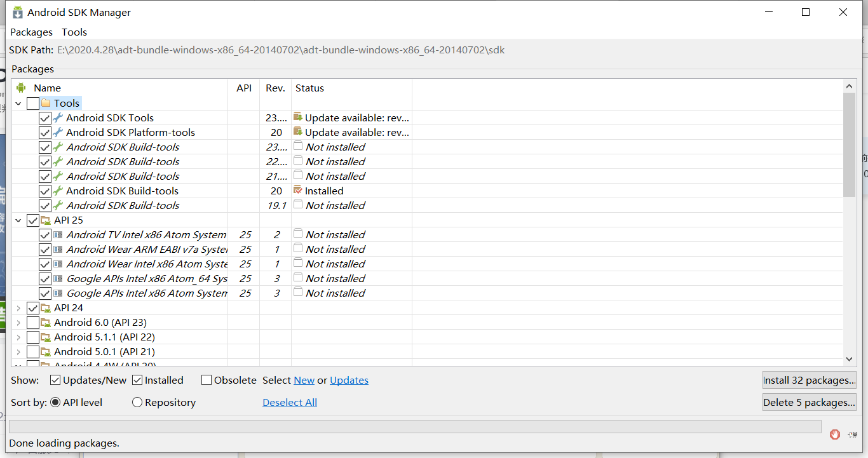
Task: Click Not installed status icon for Build-tools 19.1
Action: point(297,205)
